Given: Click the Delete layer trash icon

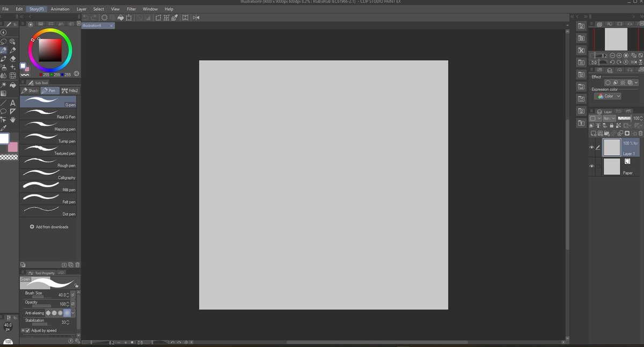Looking at the screenshot, I should (640, 133).
